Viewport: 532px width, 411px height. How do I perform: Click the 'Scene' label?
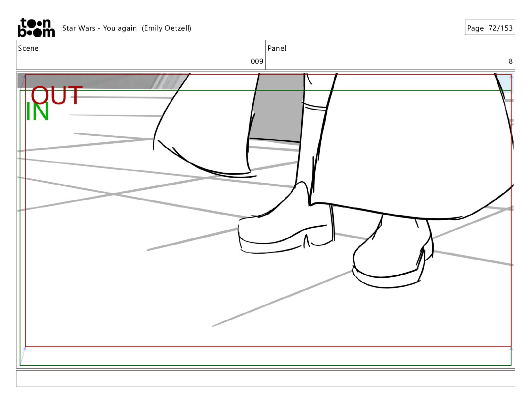point(28,48)
